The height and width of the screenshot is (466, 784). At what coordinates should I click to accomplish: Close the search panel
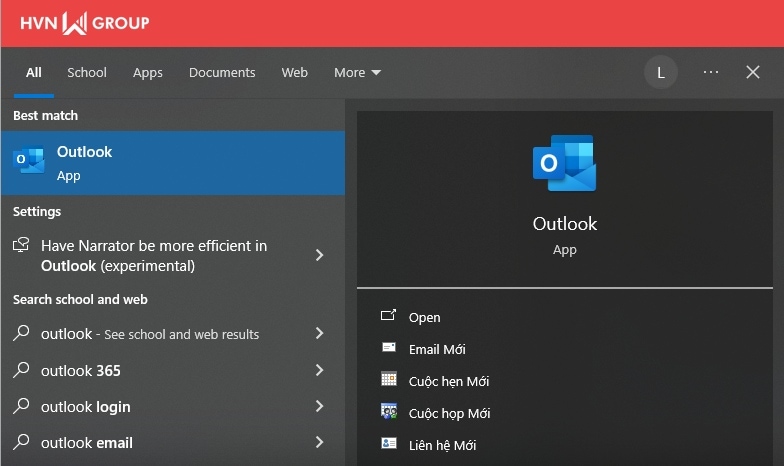(753, 72)
